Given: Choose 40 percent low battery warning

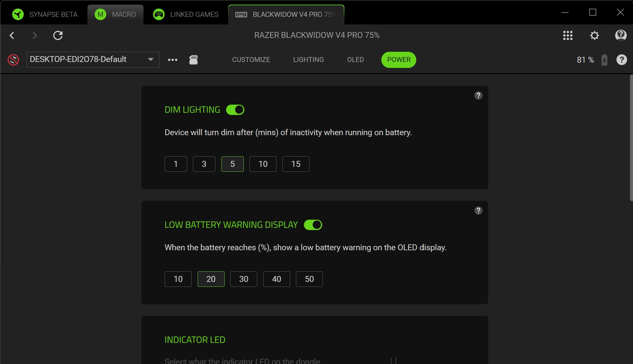Looking at the screenshot, I should tap(277, 279).
